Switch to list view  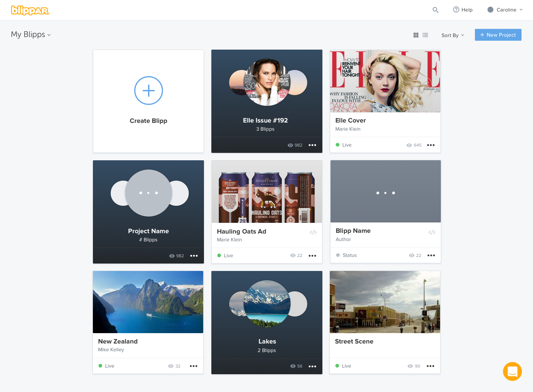(425, 35)
